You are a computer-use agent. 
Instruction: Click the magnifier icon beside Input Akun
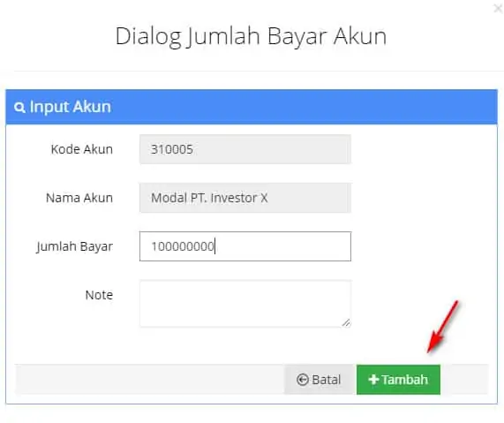pyautogui.click(x=19, y=108)
